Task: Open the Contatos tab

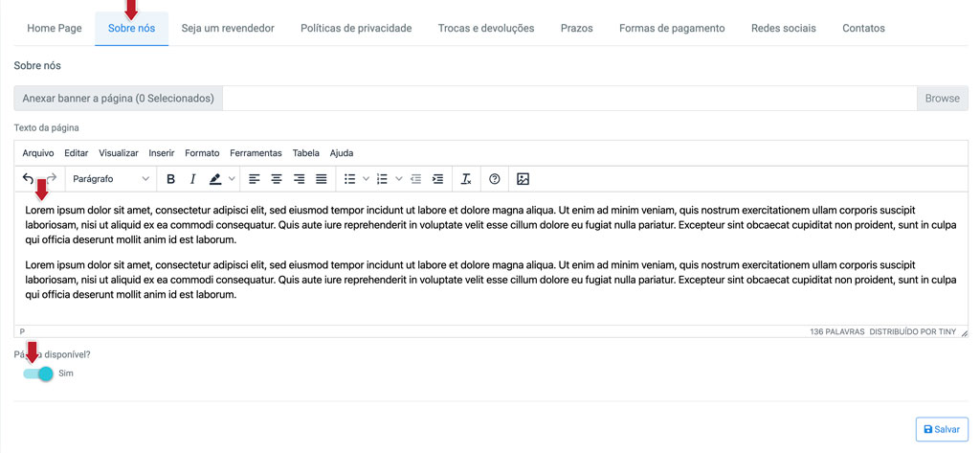Action: tap(863, 28)
